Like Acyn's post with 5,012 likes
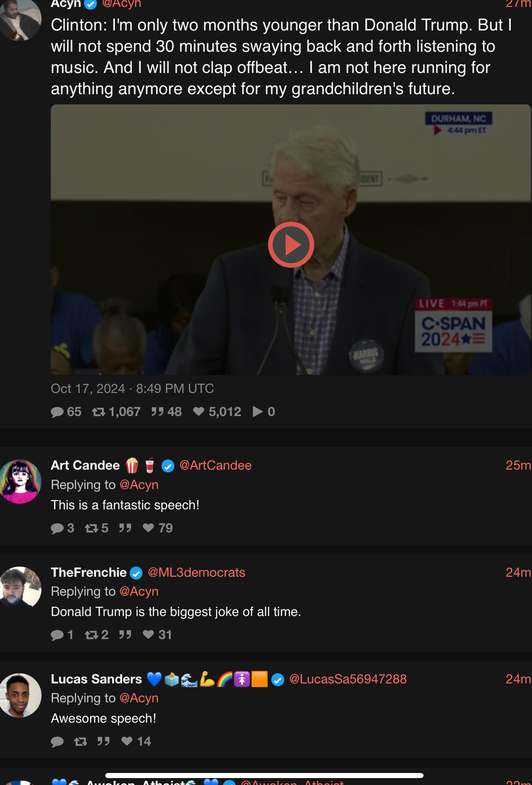532x785 pixels. (217, 412)
